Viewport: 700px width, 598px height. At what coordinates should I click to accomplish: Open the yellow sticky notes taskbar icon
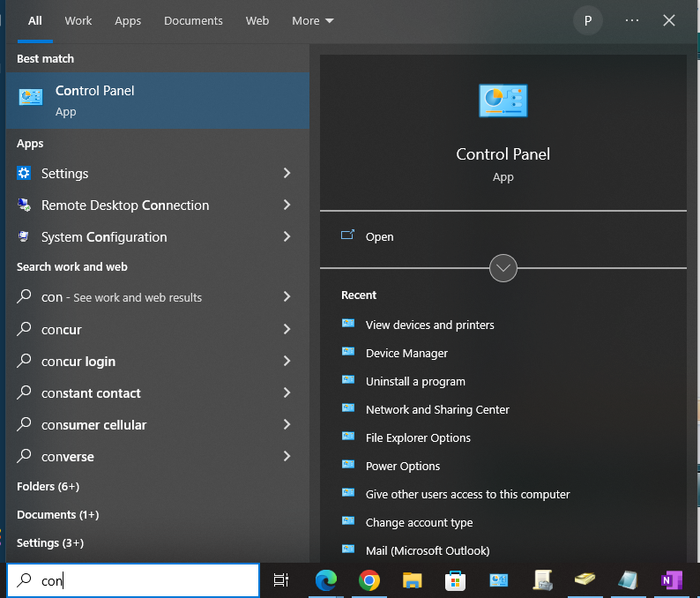pos(585,579)
